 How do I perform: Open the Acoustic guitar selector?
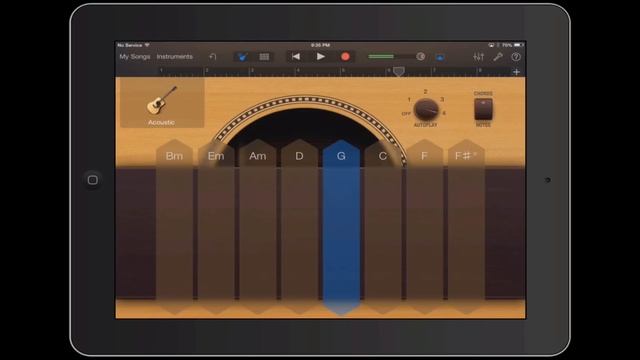(162, 104)
